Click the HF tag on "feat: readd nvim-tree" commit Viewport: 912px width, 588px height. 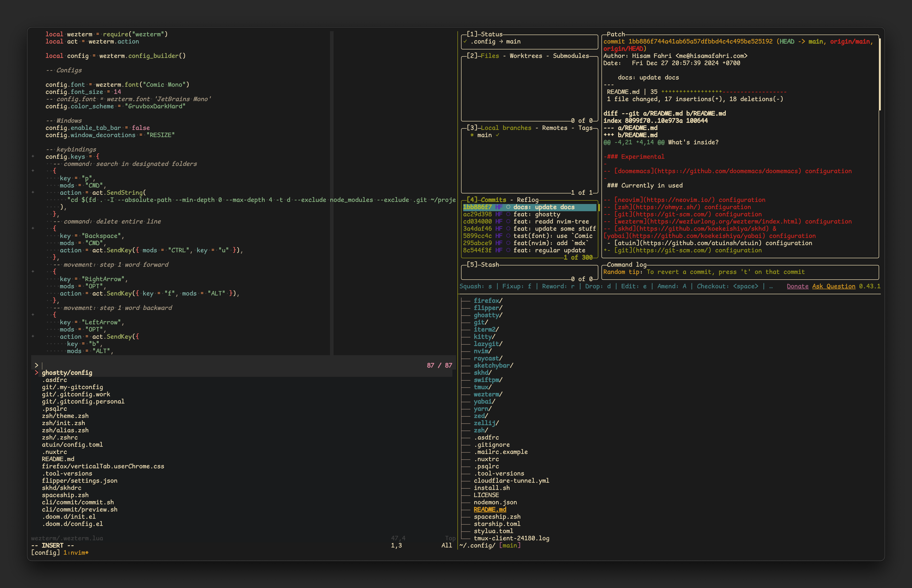pos(499,222)
